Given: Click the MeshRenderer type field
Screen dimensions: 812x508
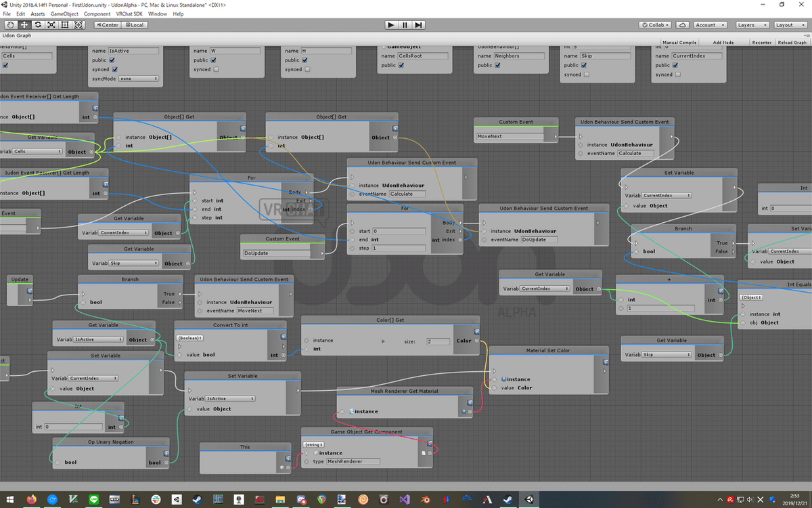Looking at the screenshot, I should click(353, 461).
